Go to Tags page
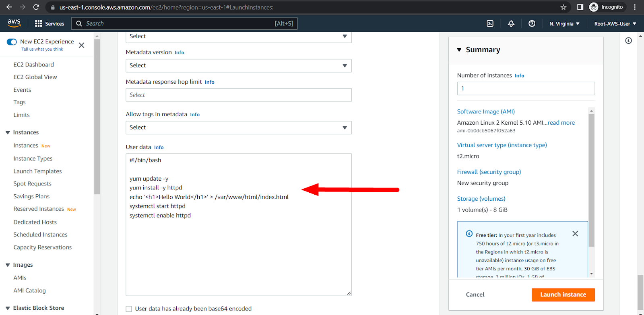The height and width of the screenshot is (315, 644). coord(19,103)
